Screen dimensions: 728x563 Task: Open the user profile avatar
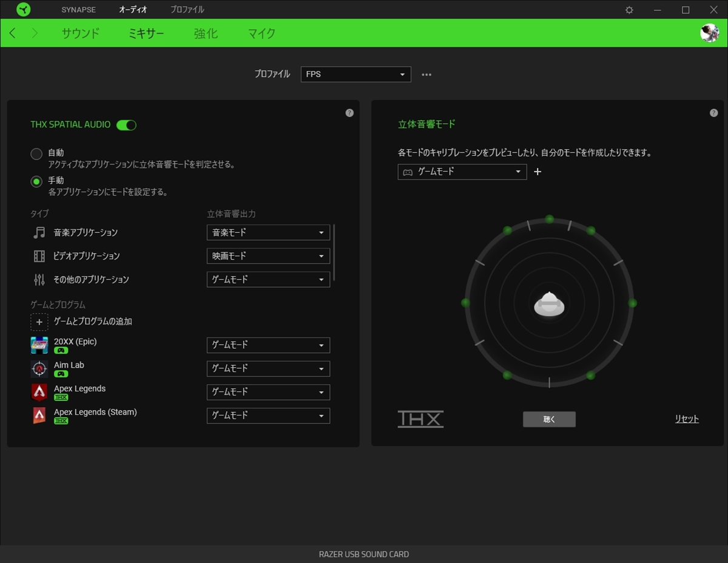[x=709, y=33]
